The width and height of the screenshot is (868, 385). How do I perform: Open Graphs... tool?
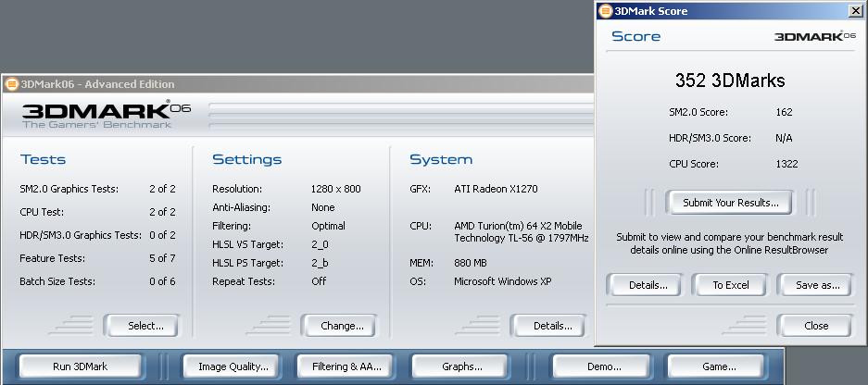(459, 366)
